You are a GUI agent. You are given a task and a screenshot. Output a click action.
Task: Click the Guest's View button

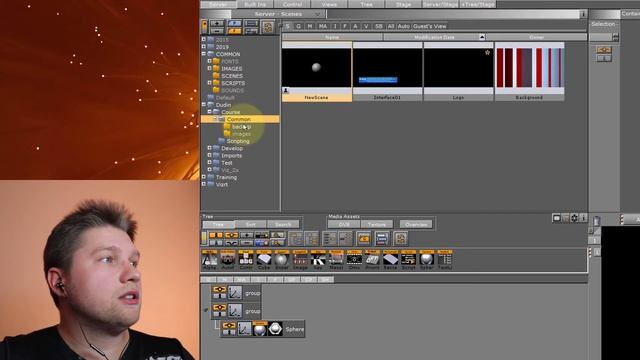pyautogui.click(x=430, y=26)
